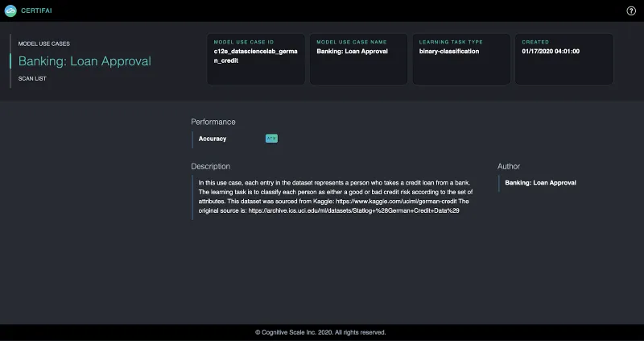The image size is (644, 341).
Task: Click the Model Use Case ID value c12e_datasciencelab_german_credit
Action: point(255,56)
